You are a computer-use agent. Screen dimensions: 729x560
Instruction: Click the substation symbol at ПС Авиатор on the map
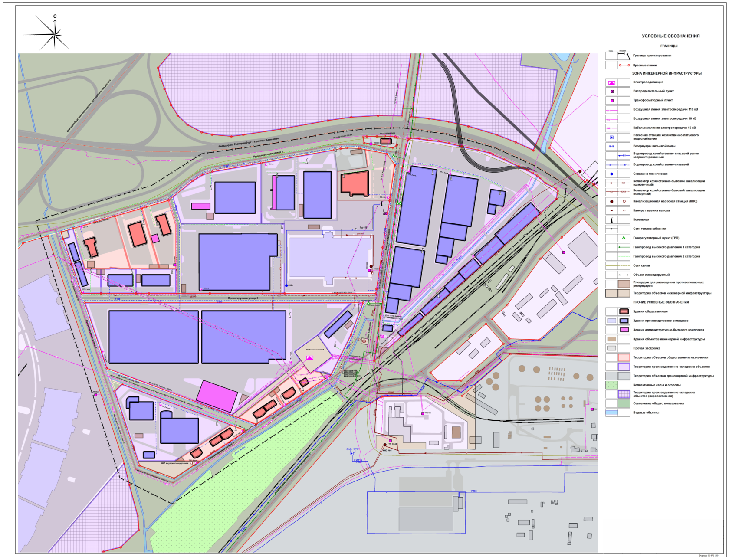309,358
